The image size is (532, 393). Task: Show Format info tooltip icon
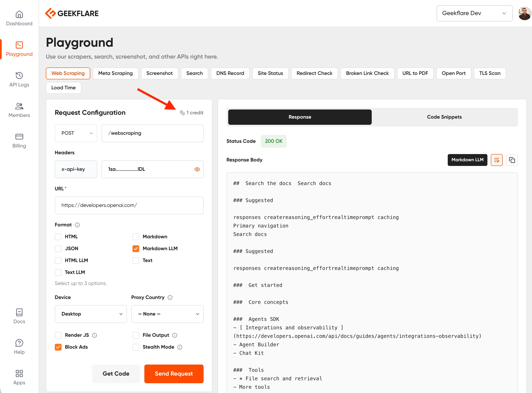click(x=77, y=225)
